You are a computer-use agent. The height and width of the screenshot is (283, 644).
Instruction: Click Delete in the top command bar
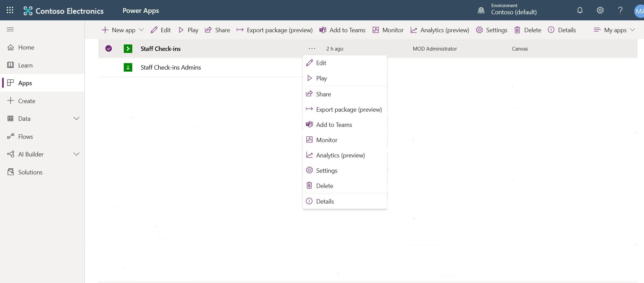(528, 30)
